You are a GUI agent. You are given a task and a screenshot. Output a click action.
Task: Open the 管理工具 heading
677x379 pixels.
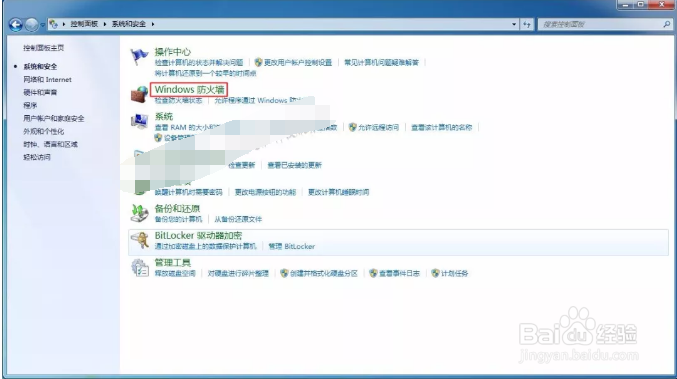click(x=173, y=262)
